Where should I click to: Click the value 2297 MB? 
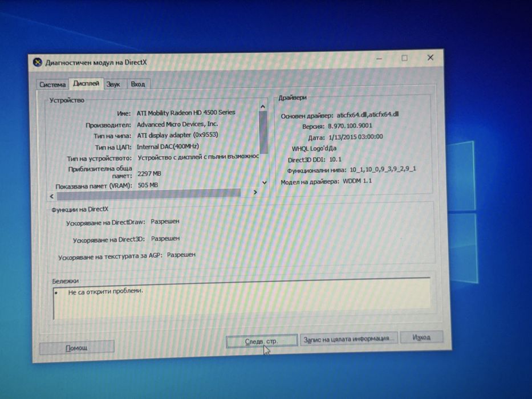point(149,174)
